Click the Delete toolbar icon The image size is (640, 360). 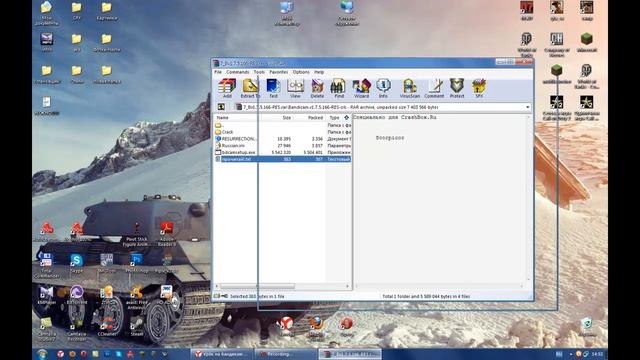pyautogui.click(x=317, y=88)
